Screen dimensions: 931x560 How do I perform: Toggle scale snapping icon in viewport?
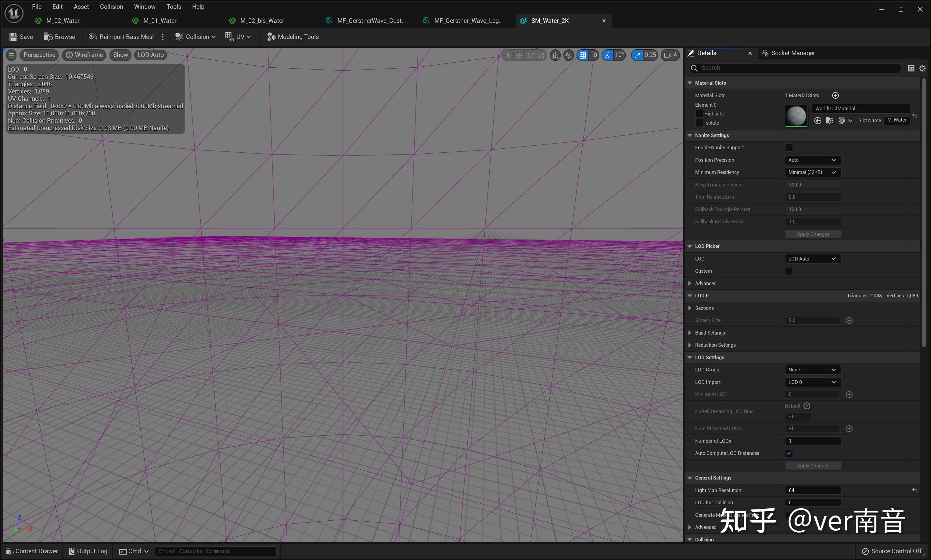click(x=638, y=55)
